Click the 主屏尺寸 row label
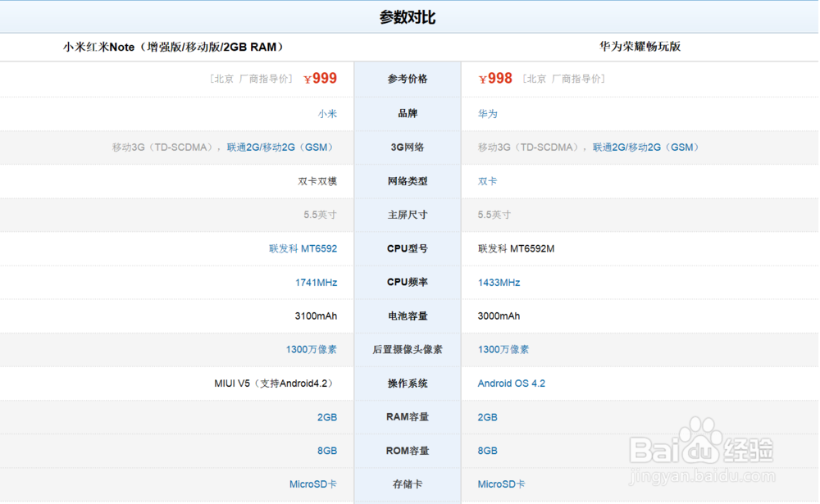This screenshot has width=820, height=504. coord(408,215)
